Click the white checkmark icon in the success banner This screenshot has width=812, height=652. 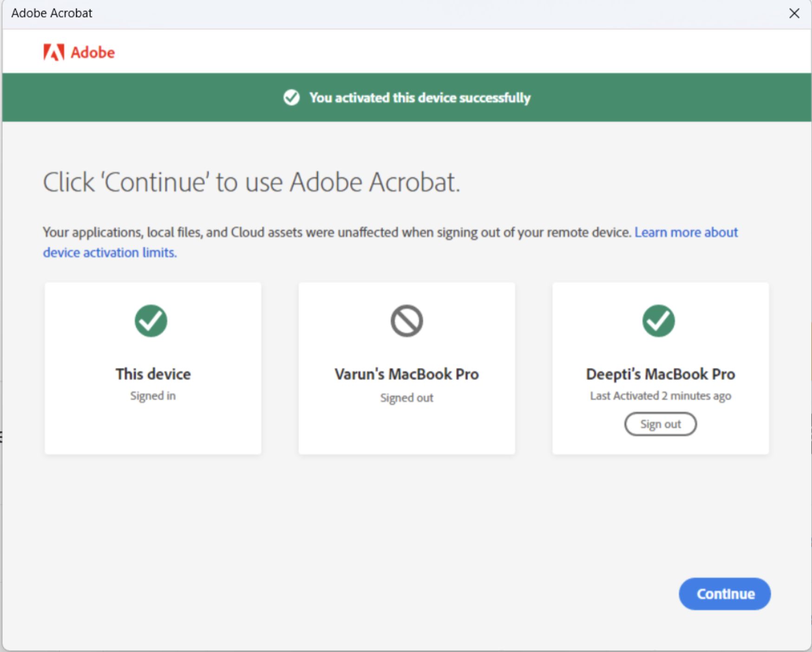click(292, 98)
